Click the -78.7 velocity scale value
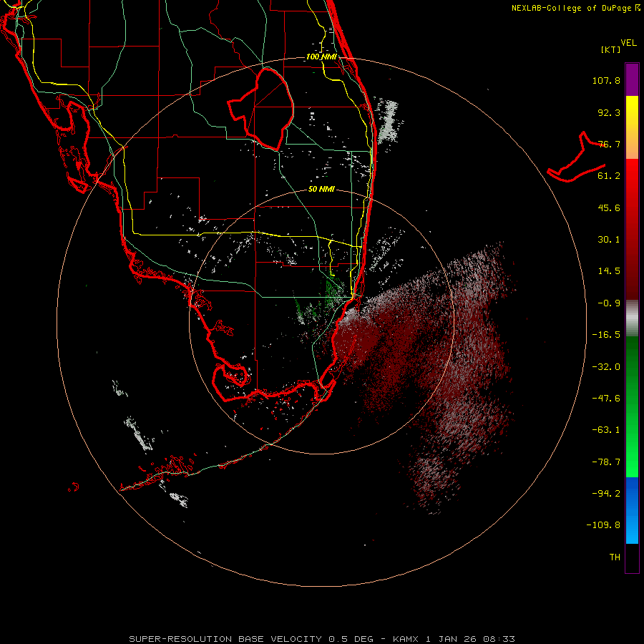 606,462
